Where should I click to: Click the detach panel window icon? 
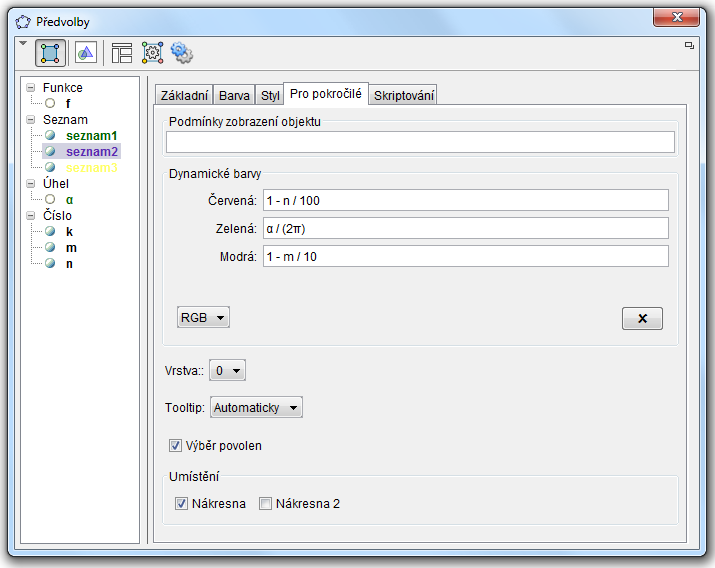click(x=689, y=45)
